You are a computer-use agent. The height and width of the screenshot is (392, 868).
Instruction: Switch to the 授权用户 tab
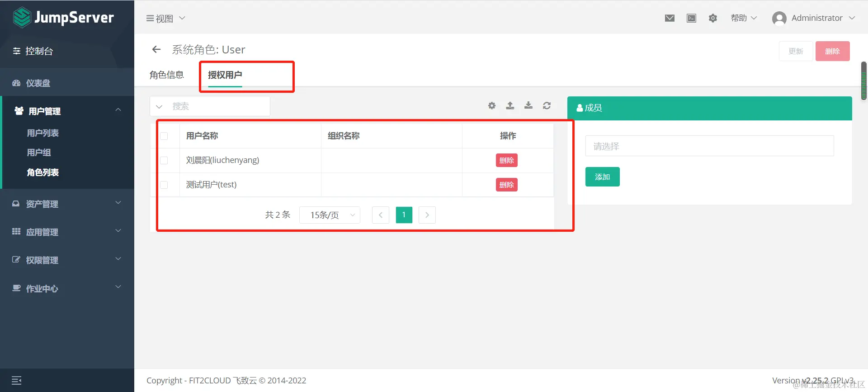(x=225, y=75)
